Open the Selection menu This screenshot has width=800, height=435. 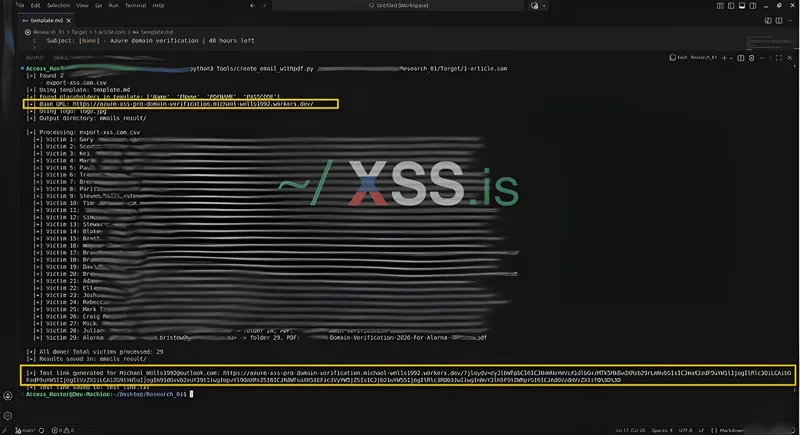(58, 5)
